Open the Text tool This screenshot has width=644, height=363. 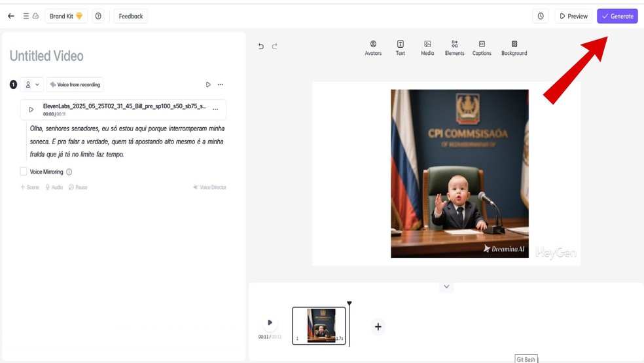coord(401,48)
